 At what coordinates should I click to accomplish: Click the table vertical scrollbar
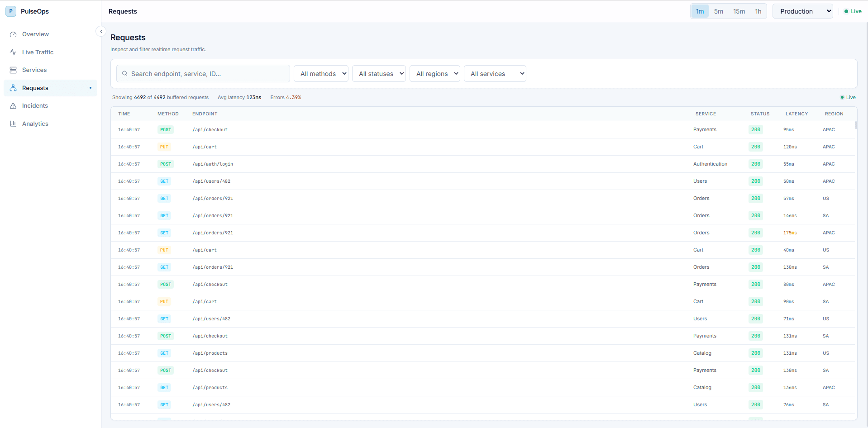click(x=856, y=125)
